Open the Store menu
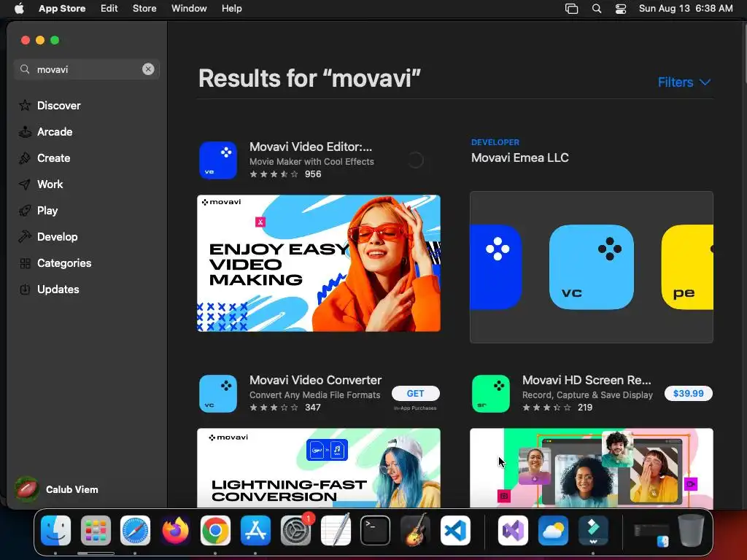This screenshot has height=560, width=747. pyautogui.click(x=144, y=8)
